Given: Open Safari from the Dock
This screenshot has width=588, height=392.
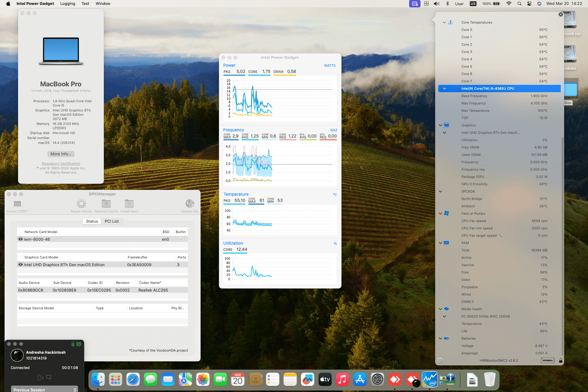Looking at the screenshot, I should click(133, 380).
